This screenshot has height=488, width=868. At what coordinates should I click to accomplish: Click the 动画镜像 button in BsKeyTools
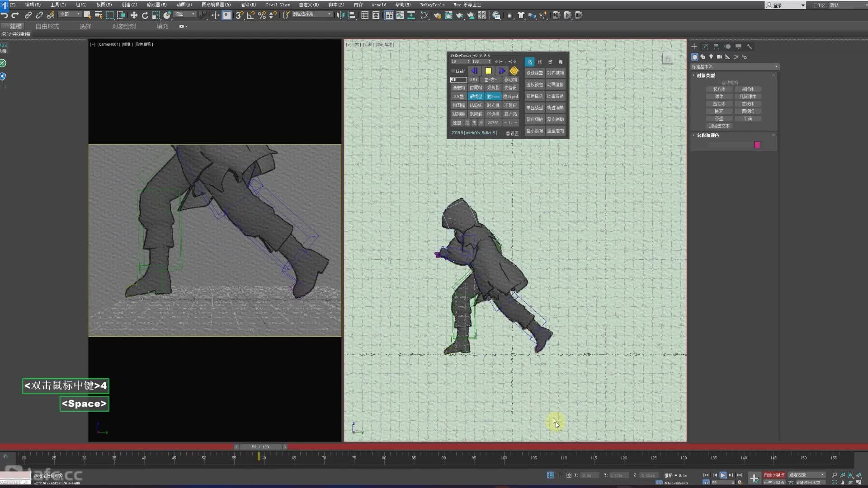tap(555, 84)
